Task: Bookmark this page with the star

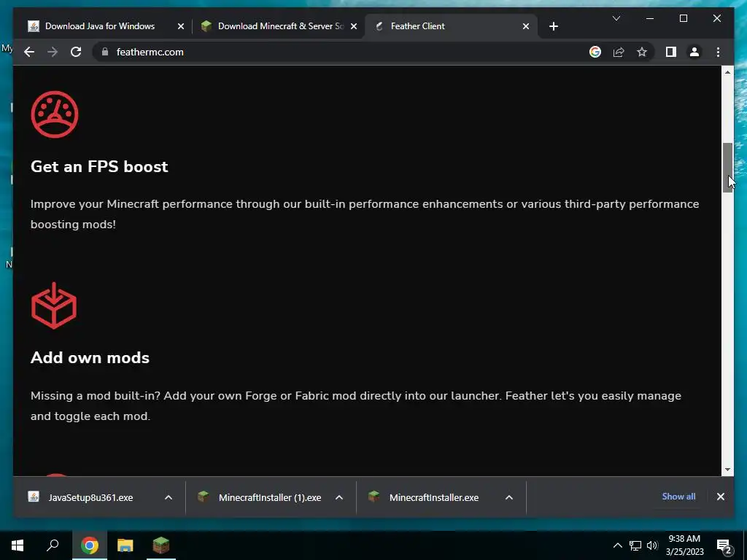Action: (642, 52)
